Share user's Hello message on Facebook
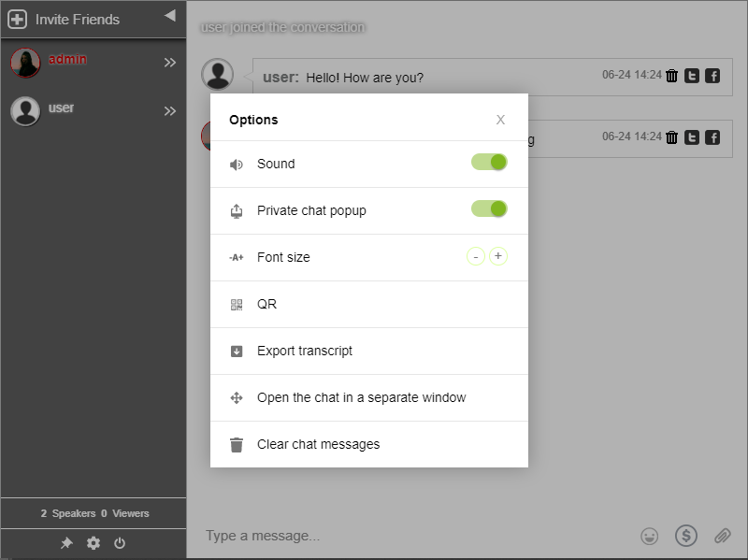 (x=712, y=76)
